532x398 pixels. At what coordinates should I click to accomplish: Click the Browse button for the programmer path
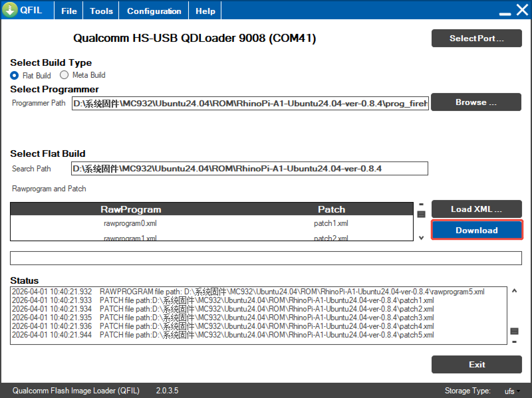[x=476, y=102]
